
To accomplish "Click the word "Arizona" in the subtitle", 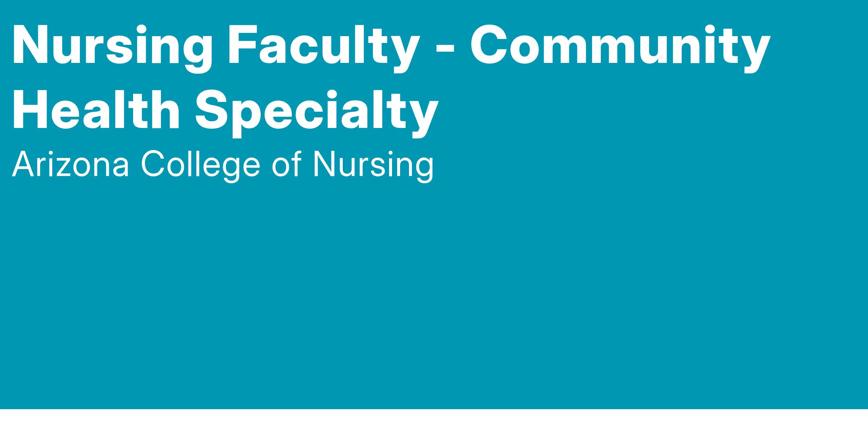I will coord(71,165).
